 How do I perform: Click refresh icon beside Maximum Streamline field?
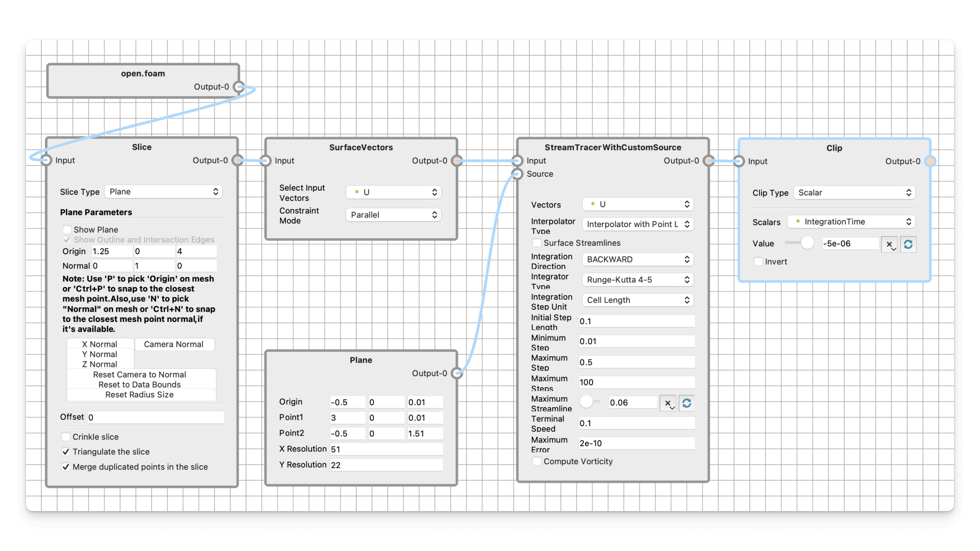tap(687, 403)
